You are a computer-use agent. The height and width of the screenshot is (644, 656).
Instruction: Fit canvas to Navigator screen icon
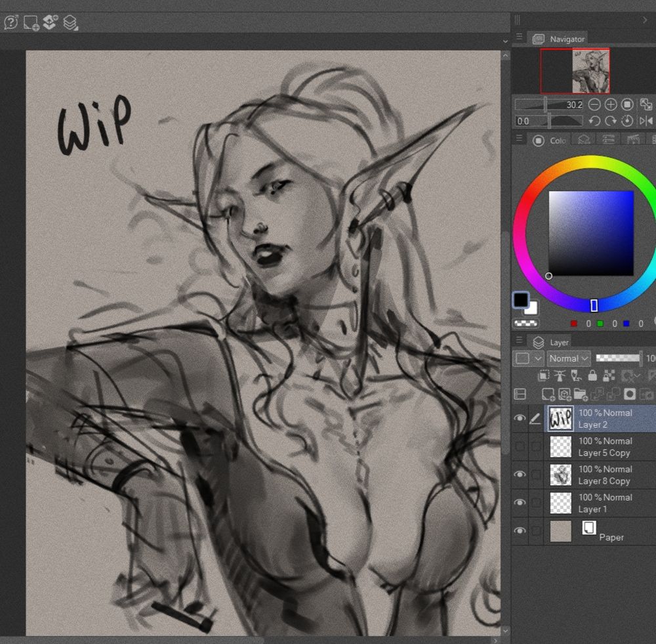tap(646, 104)
